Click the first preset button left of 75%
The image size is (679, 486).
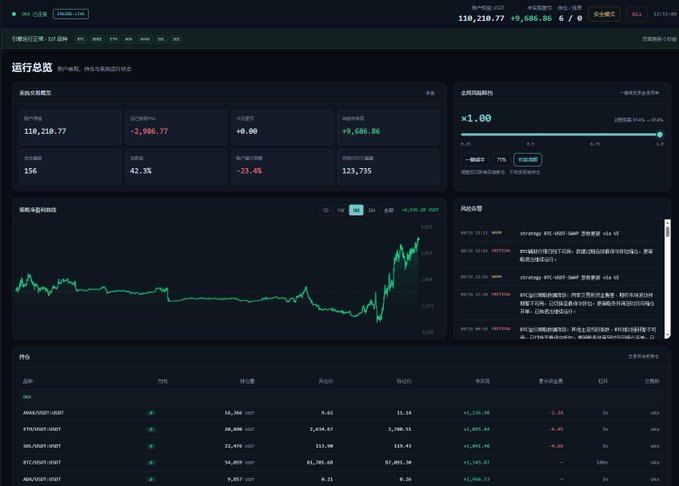(x=475, y=160)
